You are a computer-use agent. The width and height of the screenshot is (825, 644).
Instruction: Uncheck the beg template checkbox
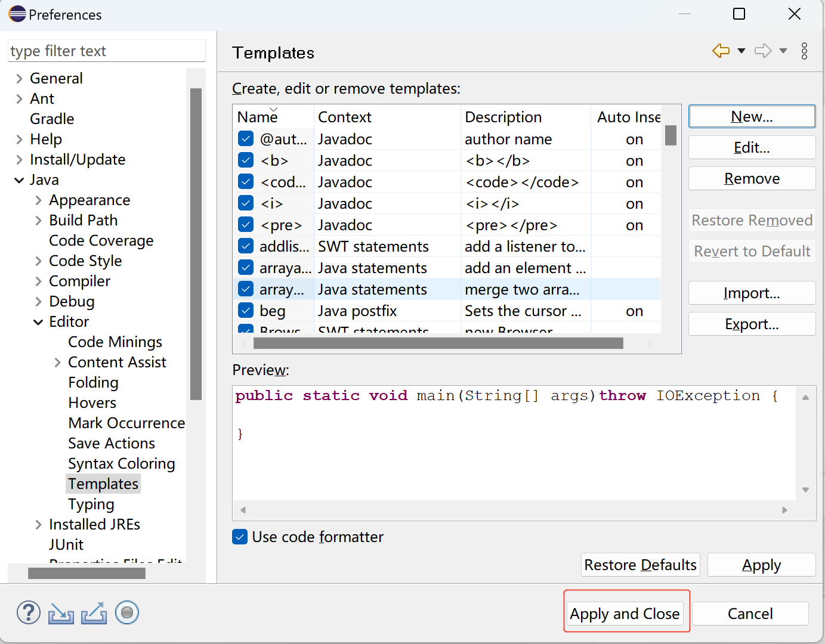[x=246, y=311]
